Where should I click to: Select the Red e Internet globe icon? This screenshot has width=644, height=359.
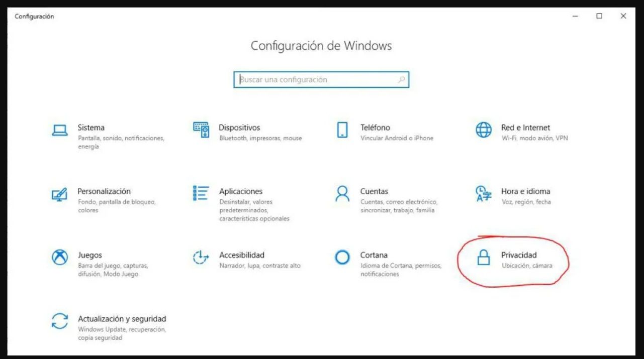[x=483, y=130]
